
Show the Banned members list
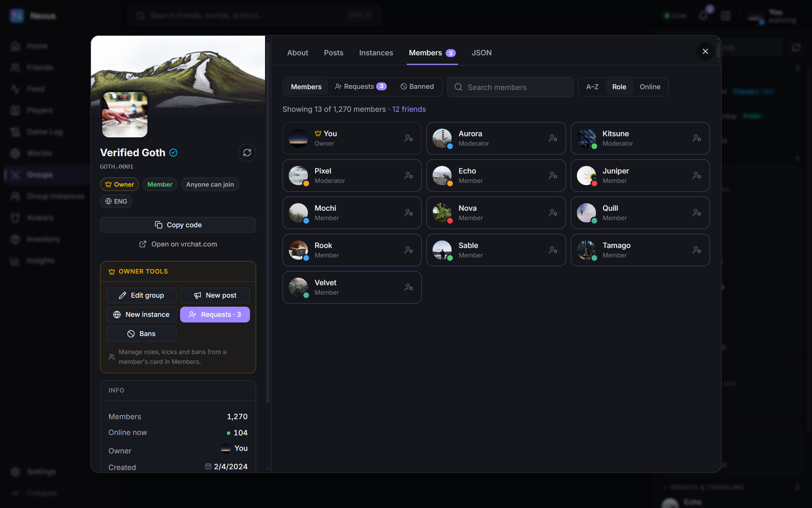tap(417, 87)
